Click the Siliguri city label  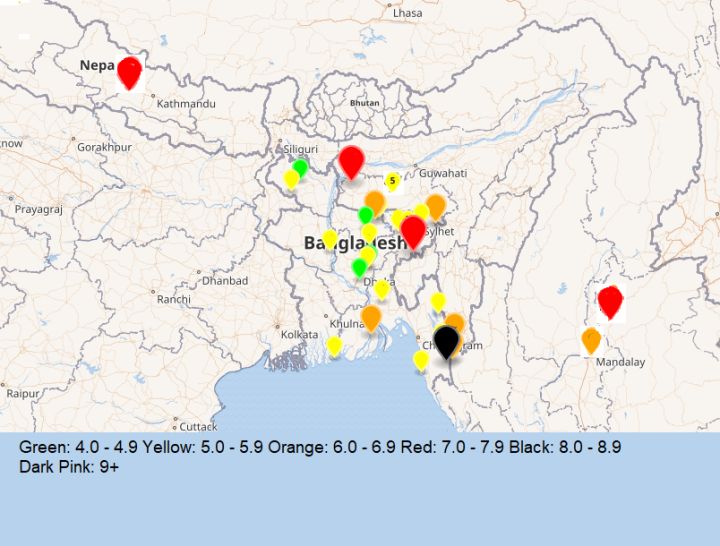pyautogui.click(x=300, y=149)
